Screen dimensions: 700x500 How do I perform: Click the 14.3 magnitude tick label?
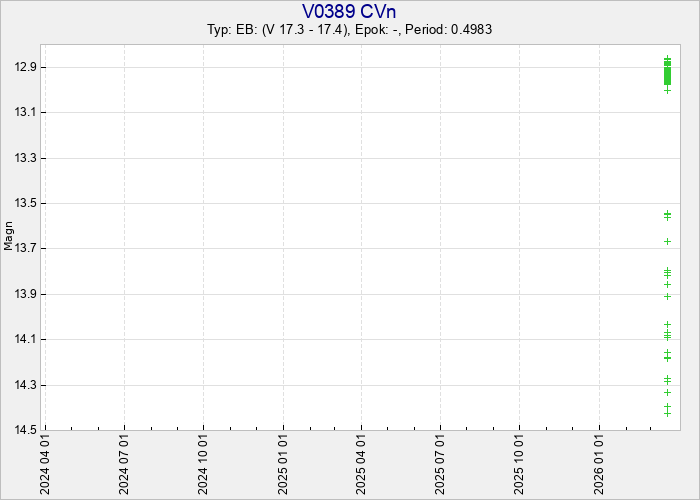24,385
